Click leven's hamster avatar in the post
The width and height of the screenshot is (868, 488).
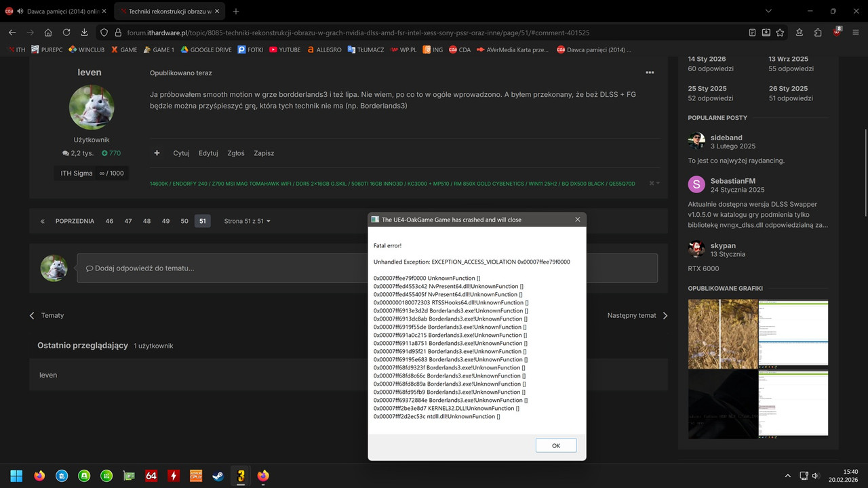pos(92,107)
